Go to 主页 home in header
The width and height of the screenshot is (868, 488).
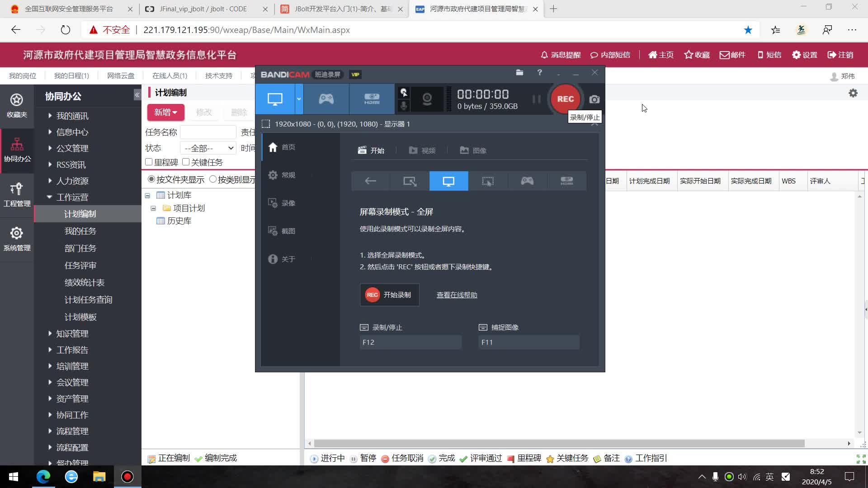click(x=661, y=55)
